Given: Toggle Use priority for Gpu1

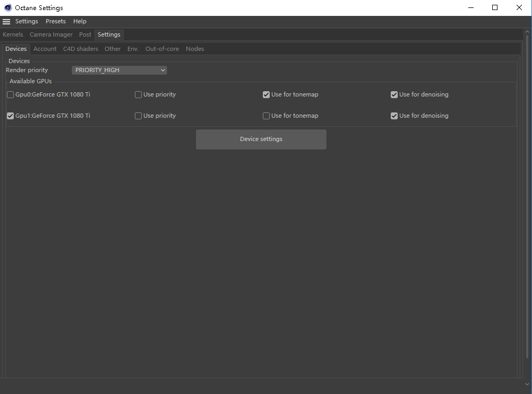Looking at the screenshot, I should tap(139, 116).
